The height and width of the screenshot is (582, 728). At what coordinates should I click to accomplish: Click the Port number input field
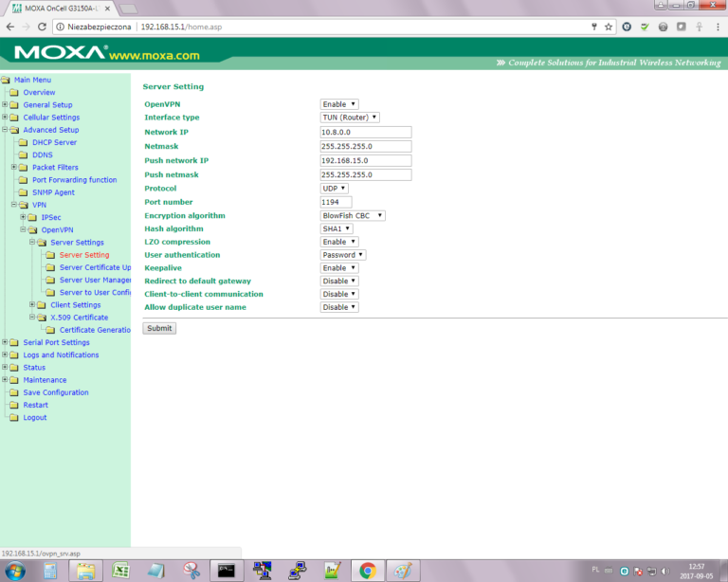(x=337, y=202)
